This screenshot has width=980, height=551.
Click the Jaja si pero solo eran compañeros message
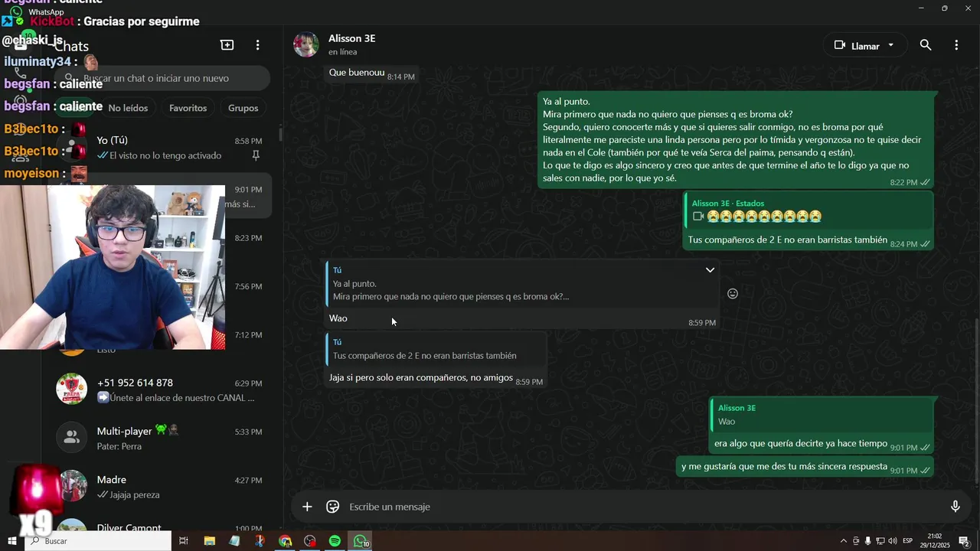coord(421,377)
